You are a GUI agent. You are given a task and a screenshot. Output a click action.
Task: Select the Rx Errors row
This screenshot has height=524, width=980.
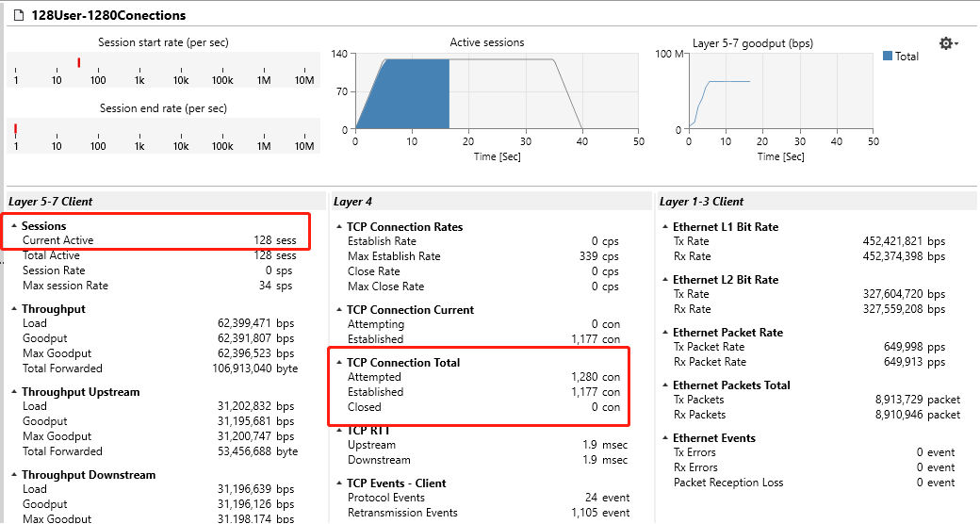click(814, 467)
